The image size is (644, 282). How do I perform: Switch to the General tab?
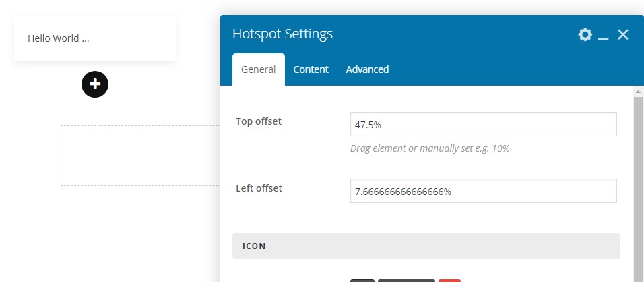coord(258,69)
